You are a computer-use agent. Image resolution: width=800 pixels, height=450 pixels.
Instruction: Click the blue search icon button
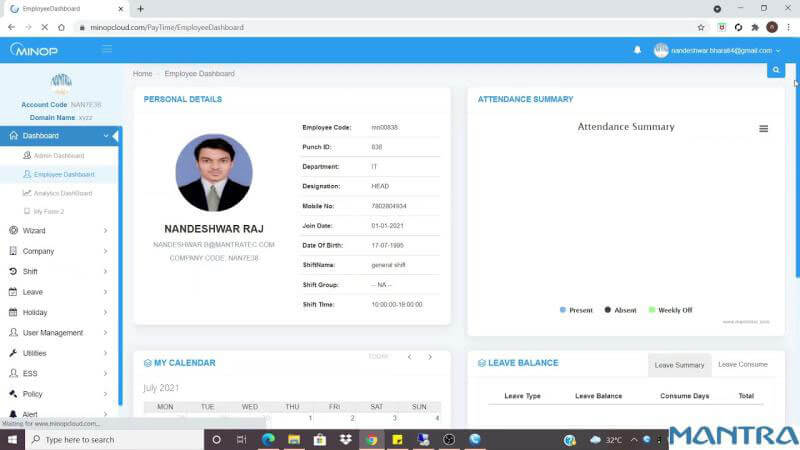click(x=775, y=70)
